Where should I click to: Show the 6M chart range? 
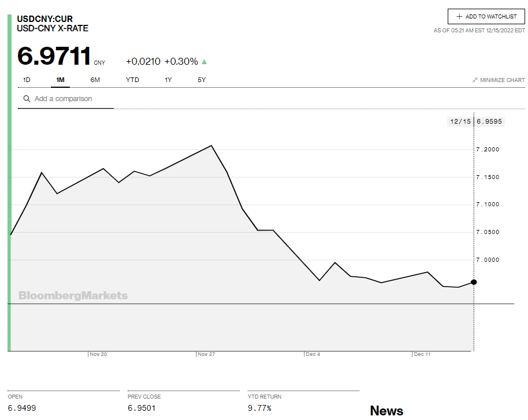point(95,80)
